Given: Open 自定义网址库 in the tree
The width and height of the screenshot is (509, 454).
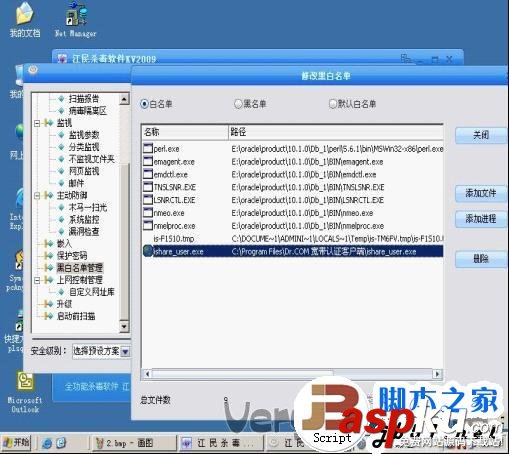Looking at the screenshot, I should click(x=91, y=292).
